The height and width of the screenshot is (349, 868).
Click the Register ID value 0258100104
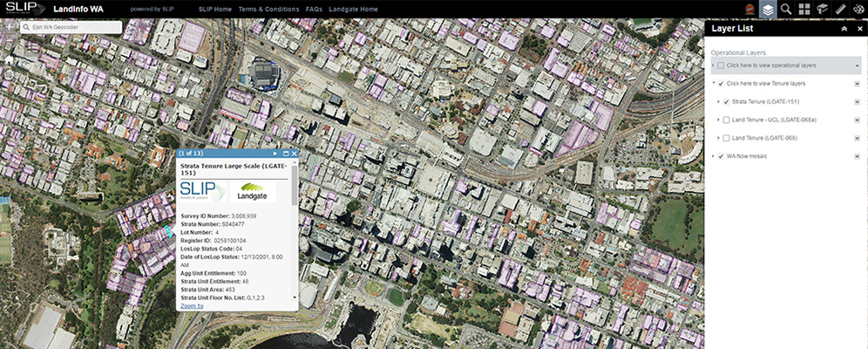[231, 241]
